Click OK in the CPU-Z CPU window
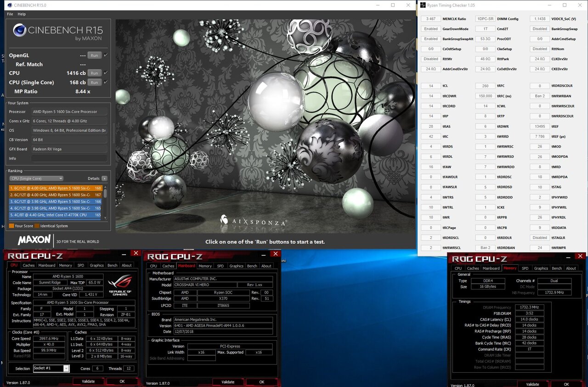 pos(122,381)
